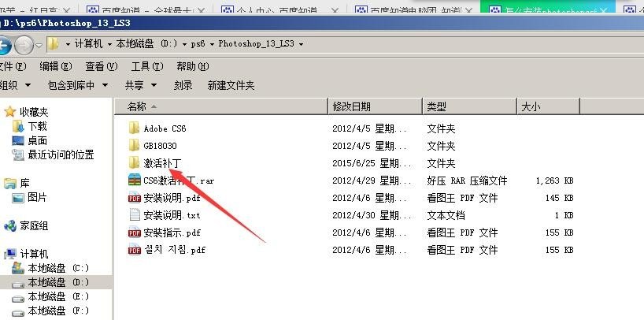The image size is (644, 320).
Task: Switch to the 百度知道 - 全球最大 browser tab
Action: coord(146,9)
